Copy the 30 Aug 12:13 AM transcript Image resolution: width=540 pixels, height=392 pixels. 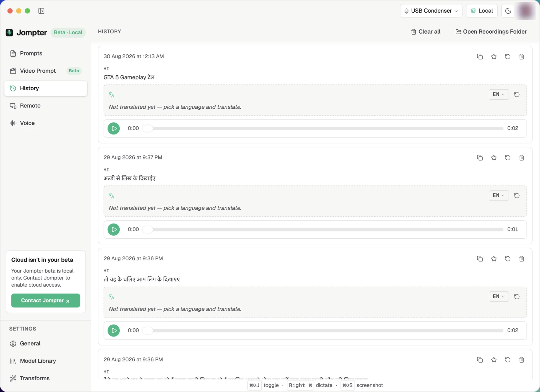[480, 57]
